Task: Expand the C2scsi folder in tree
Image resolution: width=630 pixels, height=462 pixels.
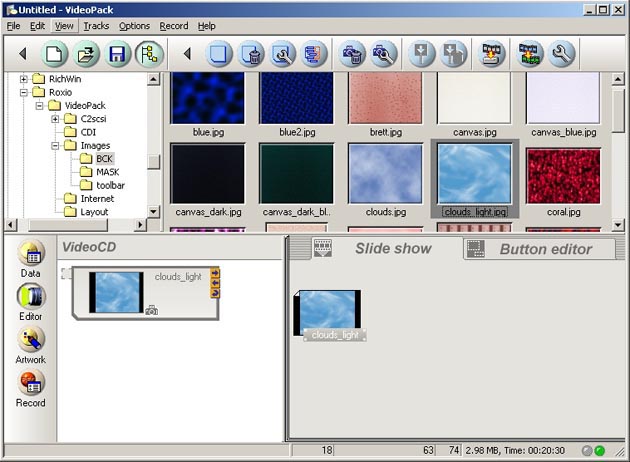Action: pos(55,119)
